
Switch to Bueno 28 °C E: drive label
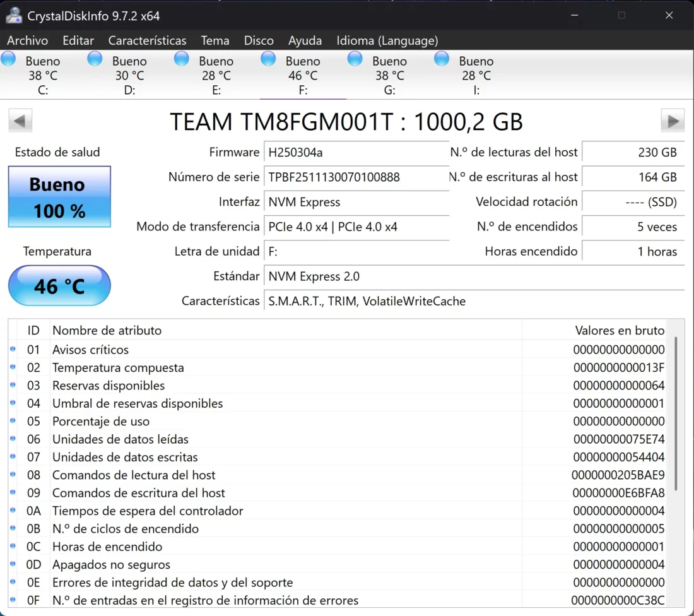[216, 75]
